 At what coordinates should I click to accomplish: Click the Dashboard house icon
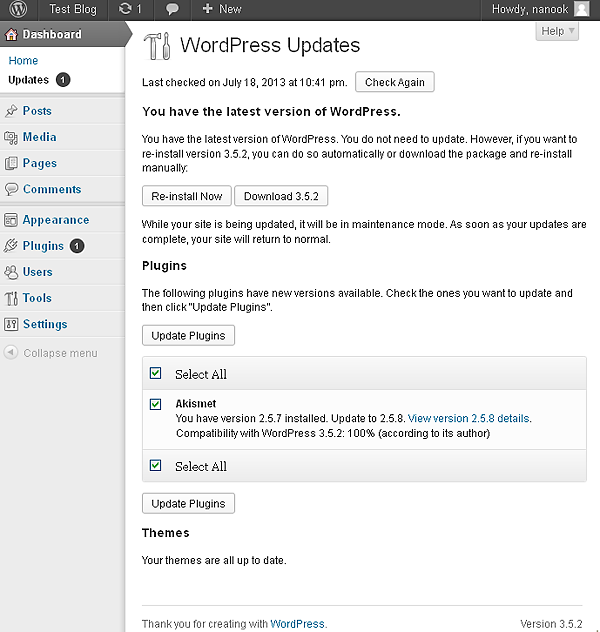pos(11,35)
